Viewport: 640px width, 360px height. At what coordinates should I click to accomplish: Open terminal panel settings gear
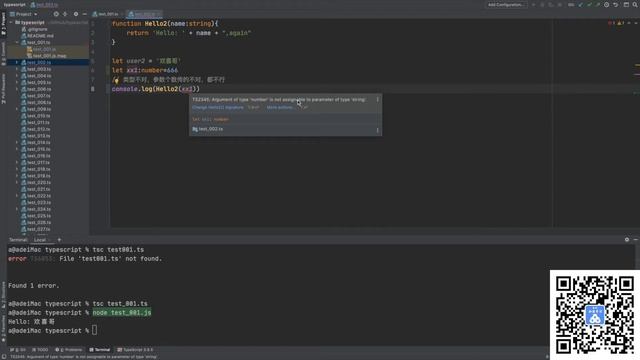[x=627, y=240]
